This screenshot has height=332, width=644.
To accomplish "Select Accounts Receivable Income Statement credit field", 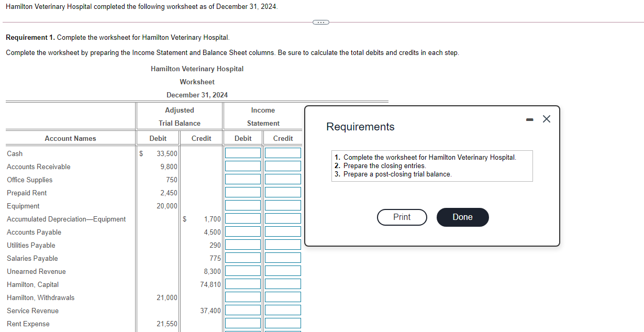I will [x=283, y=166].
